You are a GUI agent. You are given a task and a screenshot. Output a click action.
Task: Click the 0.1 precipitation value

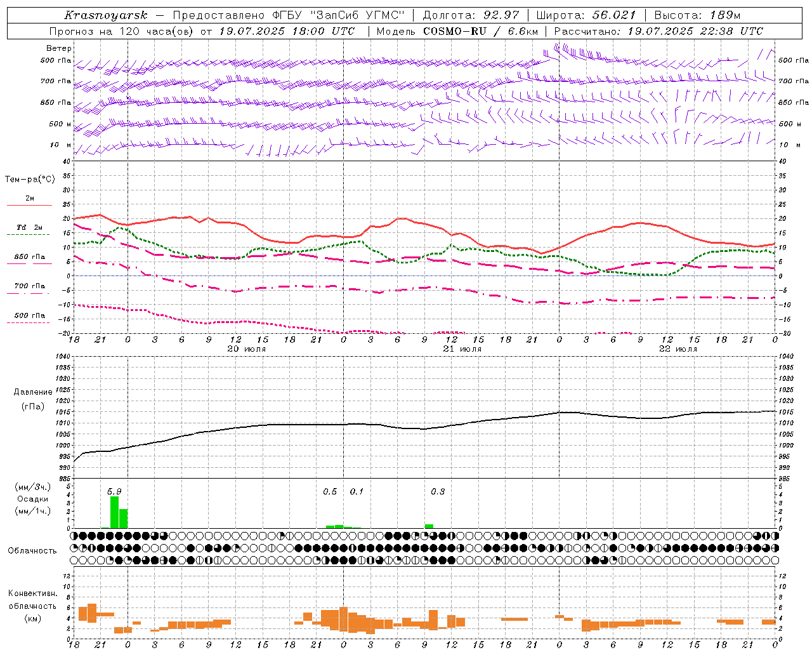point(357,491)
